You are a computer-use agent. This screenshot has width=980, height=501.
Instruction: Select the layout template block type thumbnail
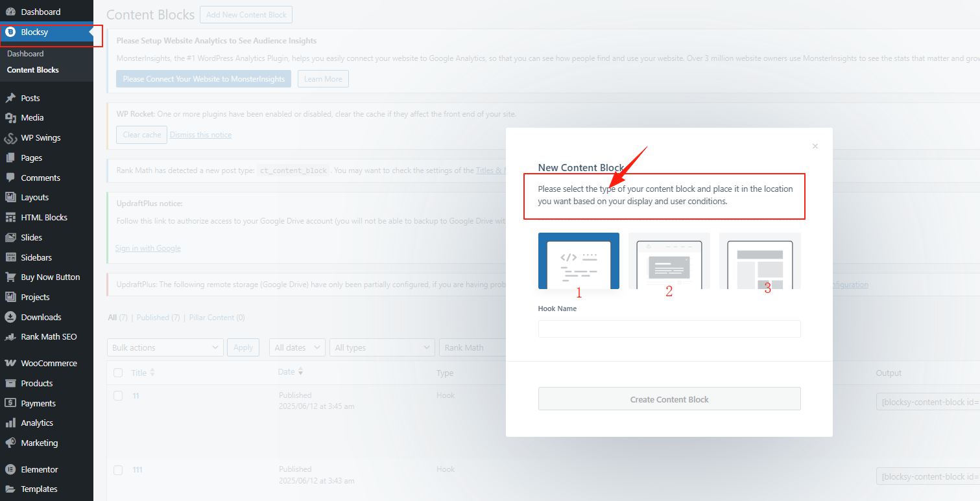coord(760,261)
